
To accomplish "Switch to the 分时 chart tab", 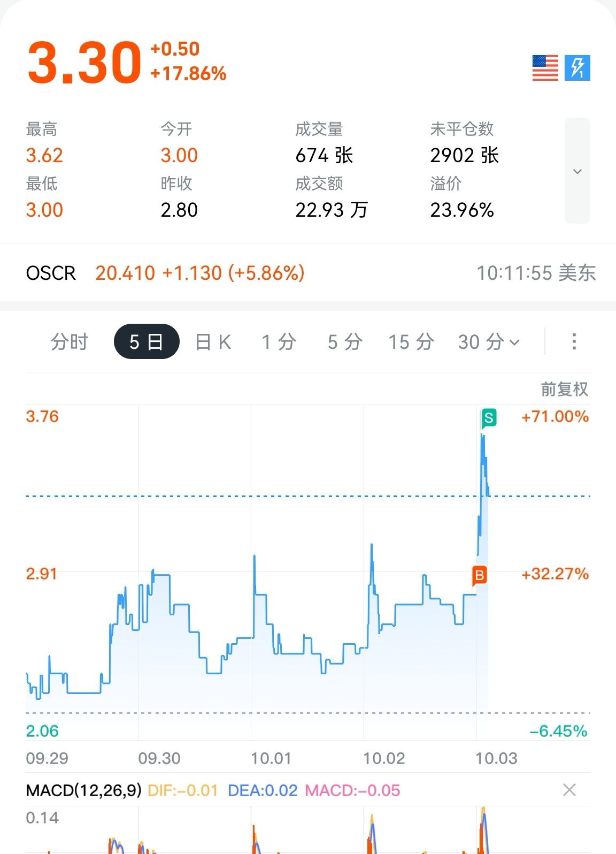I will click(x=70, y=341).
